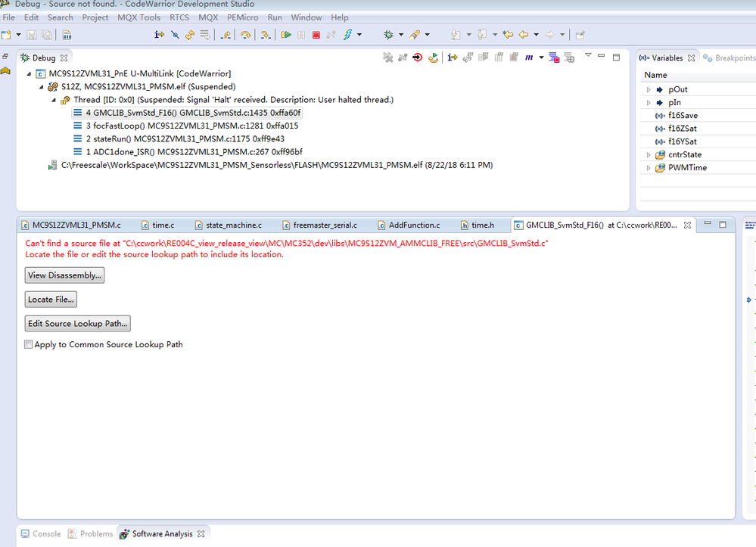
Task: Toggle instruction stepping mode in main toolbar
Action: pyautogui.click(x=159, y=35)
